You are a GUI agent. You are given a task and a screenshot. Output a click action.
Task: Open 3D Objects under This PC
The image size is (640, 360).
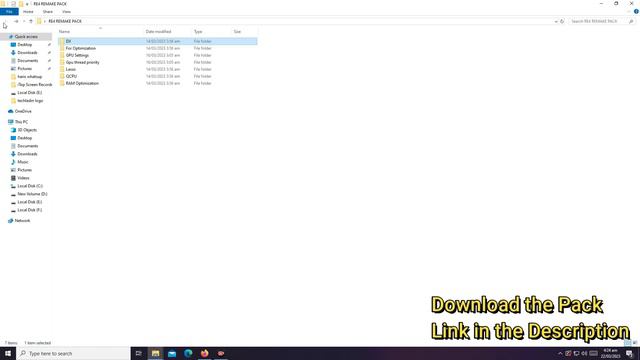click(x=27, y=130)
